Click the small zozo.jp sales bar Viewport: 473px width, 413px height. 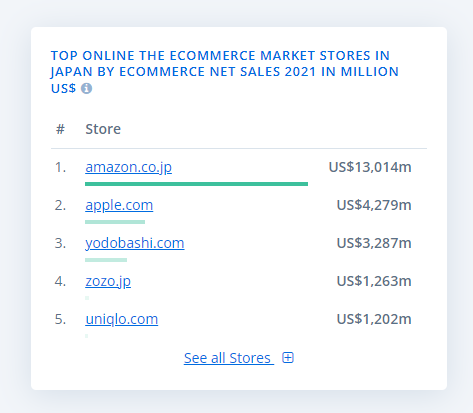coord(87,298)
